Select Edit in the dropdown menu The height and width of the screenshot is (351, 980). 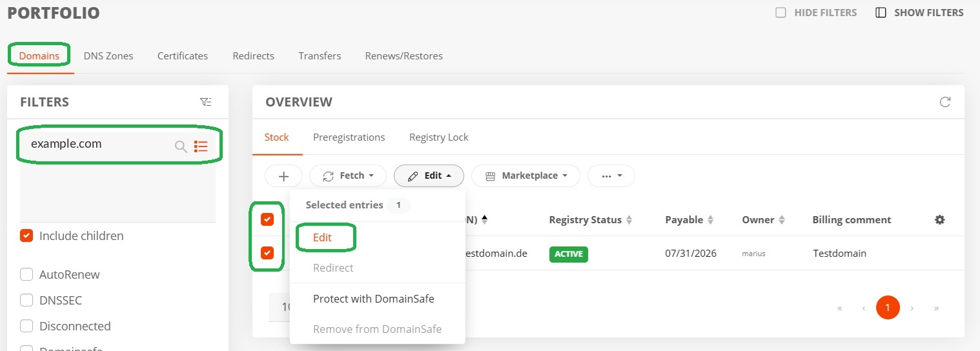[322, 237]
